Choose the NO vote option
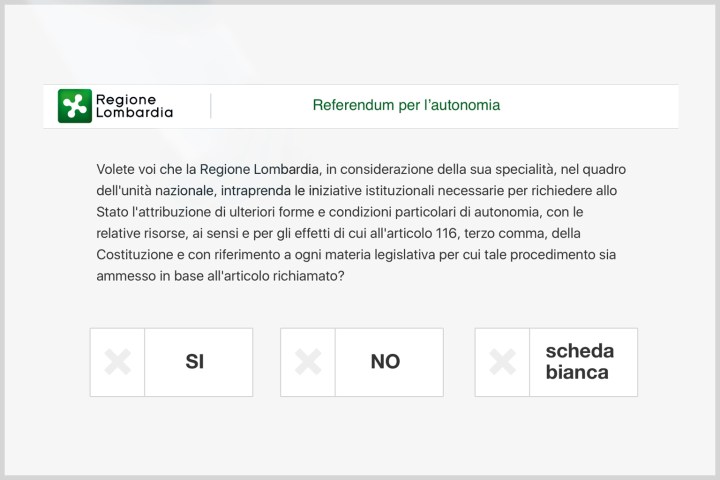This screenshot has height=480, width=720. [x=386, y=362]
